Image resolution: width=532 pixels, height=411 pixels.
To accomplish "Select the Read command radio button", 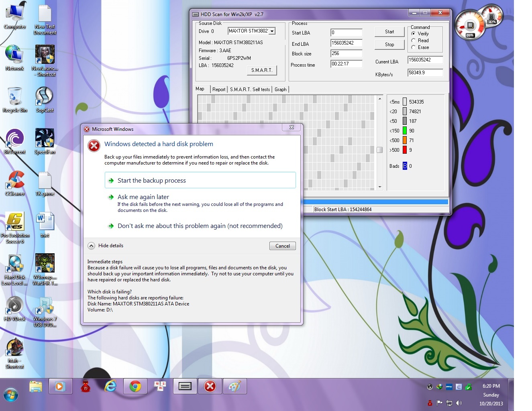I will [x=413, y=41].
